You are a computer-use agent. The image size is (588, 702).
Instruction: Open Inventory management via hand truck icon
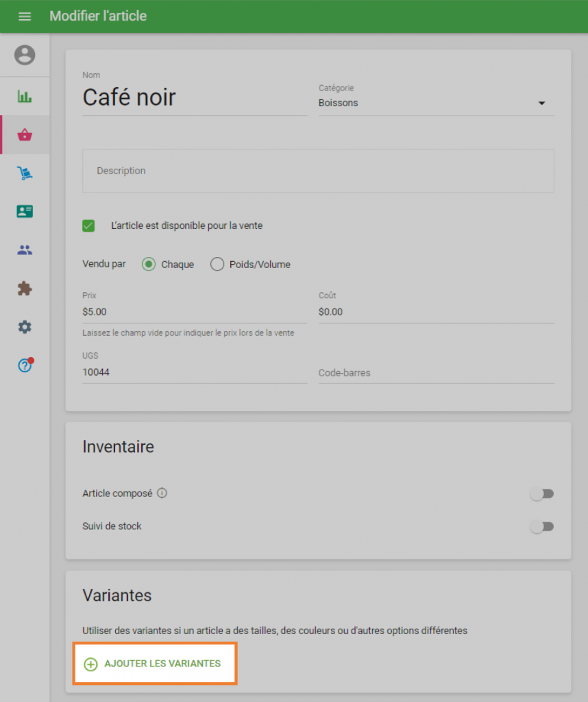25,173
